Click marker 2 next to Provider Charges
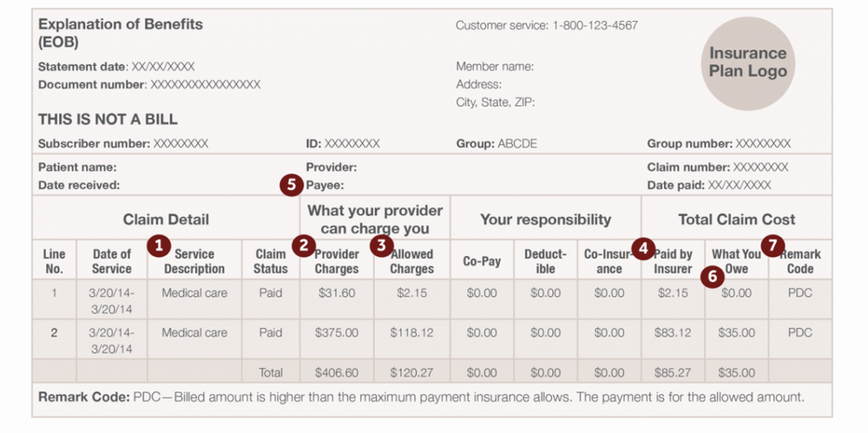The height and width of the screenshot is (433, 868). coord(303,246)
